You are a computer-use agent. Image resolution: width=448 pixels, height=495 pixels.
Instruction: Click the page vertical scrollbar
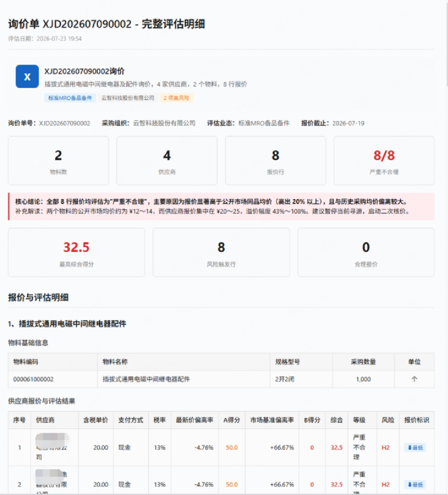[x=446, y=44]
